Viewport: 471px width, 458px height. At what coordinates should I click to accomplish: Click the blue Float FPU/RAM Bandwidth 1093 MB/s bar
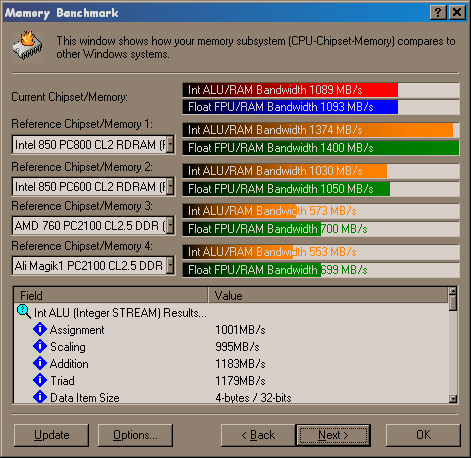point(321,107)
